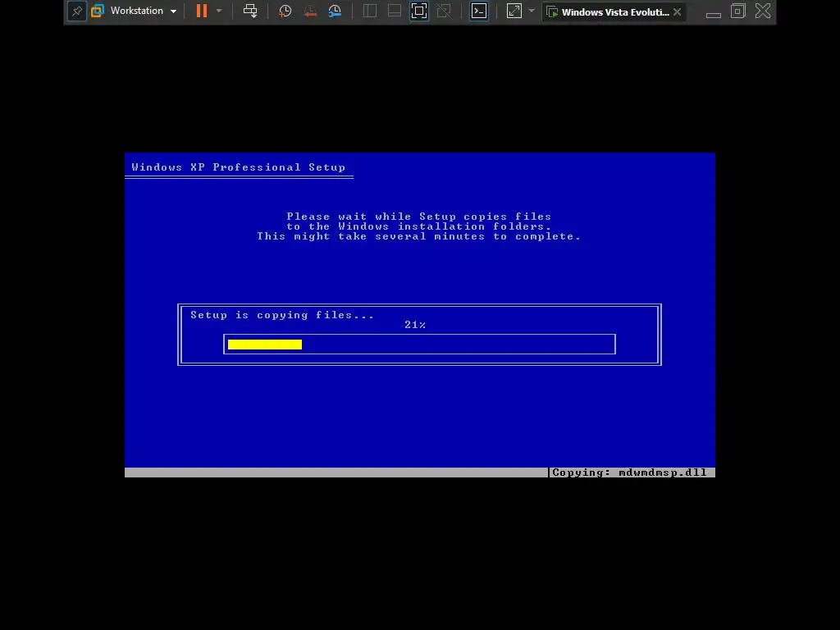
Task: Open the snapshot manager
Action: pos(336,11)
